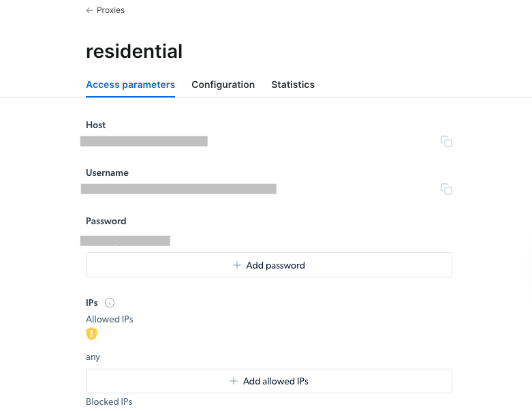This screenshot has height=411, width=532.
Task: Switch to the Configuration tab
Action: point(223,85)
